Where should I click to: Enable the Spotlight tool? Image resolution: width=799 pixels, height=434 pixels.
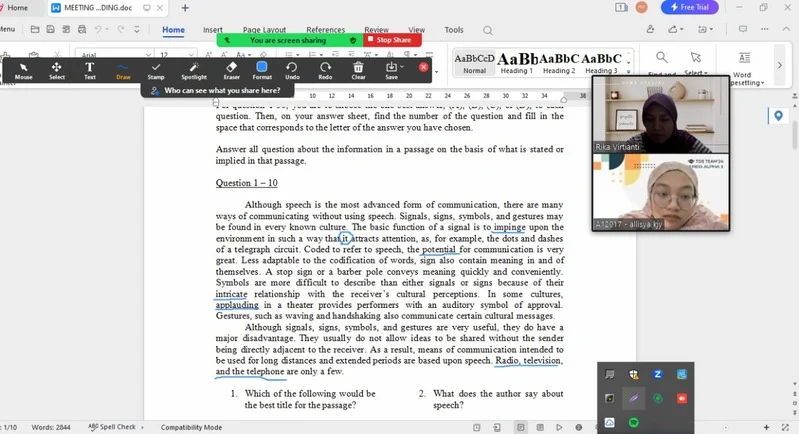194,70
